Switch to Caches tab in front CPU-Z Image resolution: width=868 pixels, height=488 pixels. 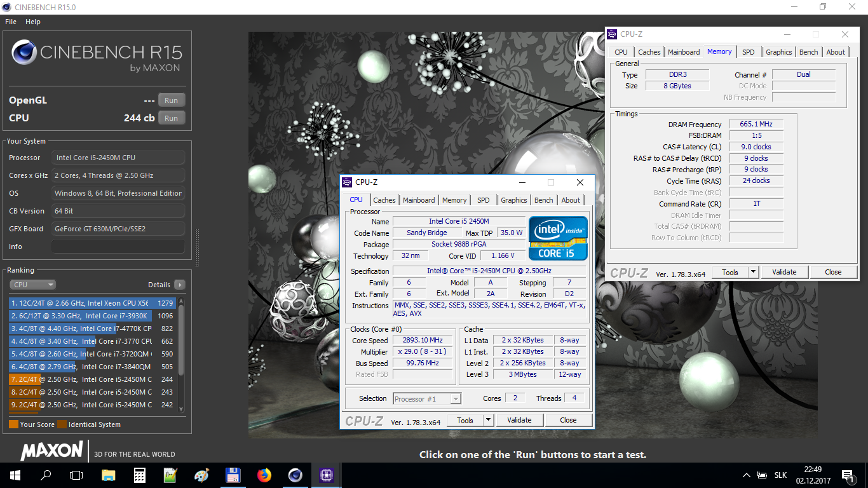pyautogui.click(x=384, y=200)
